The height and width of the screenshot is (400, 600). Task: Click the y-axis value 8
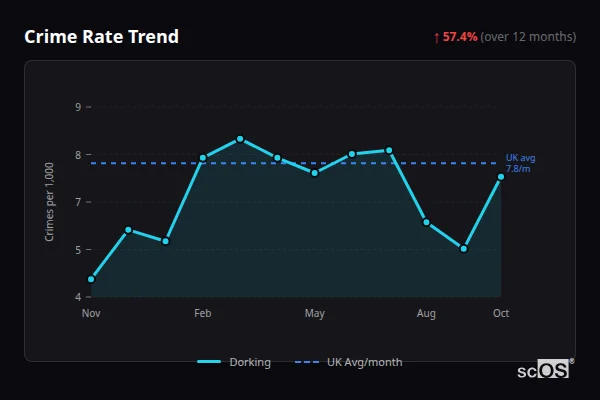(78, 155)
